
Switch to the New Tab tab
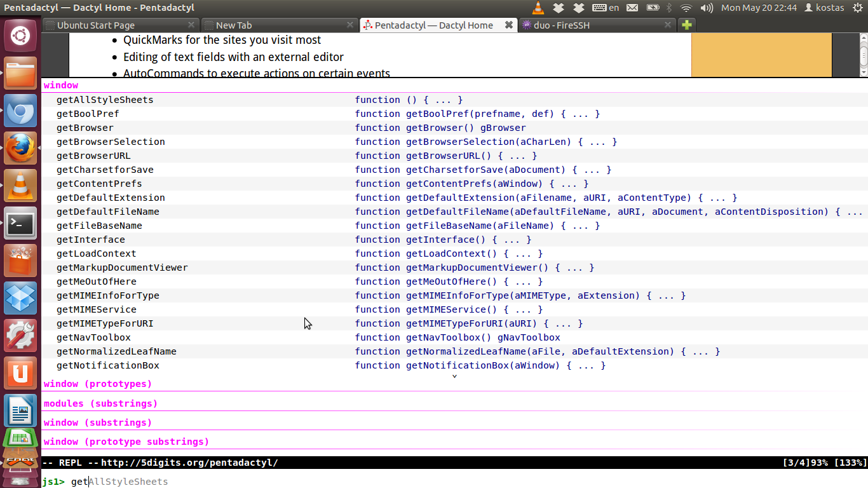(x=280, y=25)
